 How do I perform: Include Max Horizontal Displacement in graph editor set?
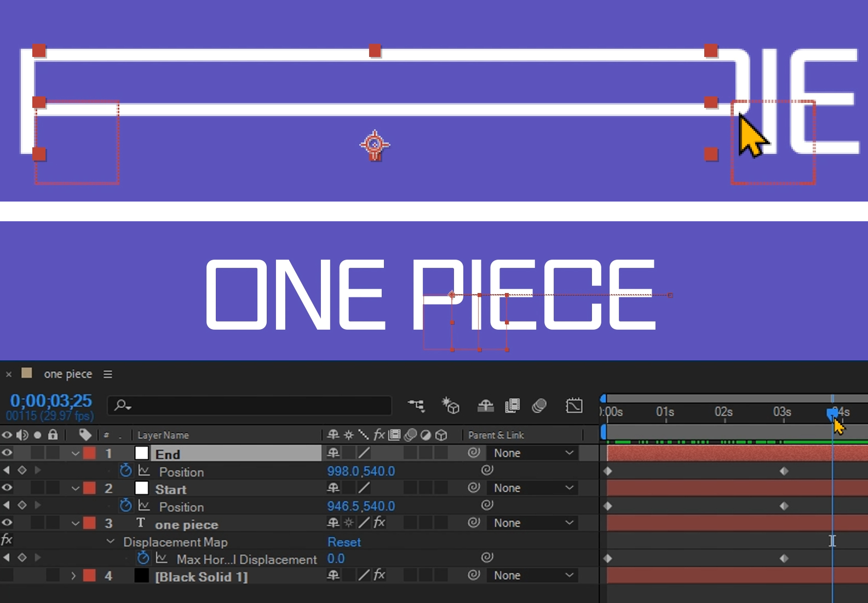(x=162, y=558)
